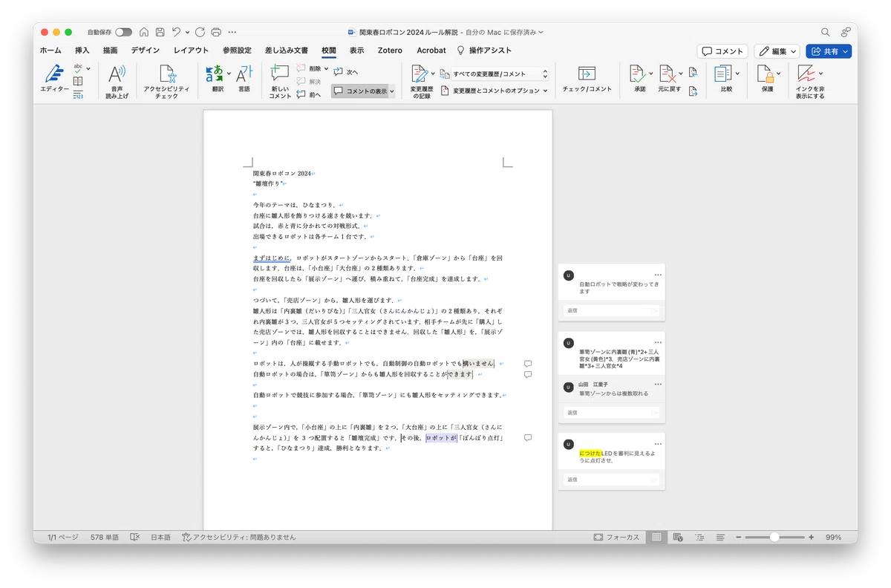Toggle フォーカス mode in status bar
The width and height of the screenshot is (891, 588).
click(616, 537)
